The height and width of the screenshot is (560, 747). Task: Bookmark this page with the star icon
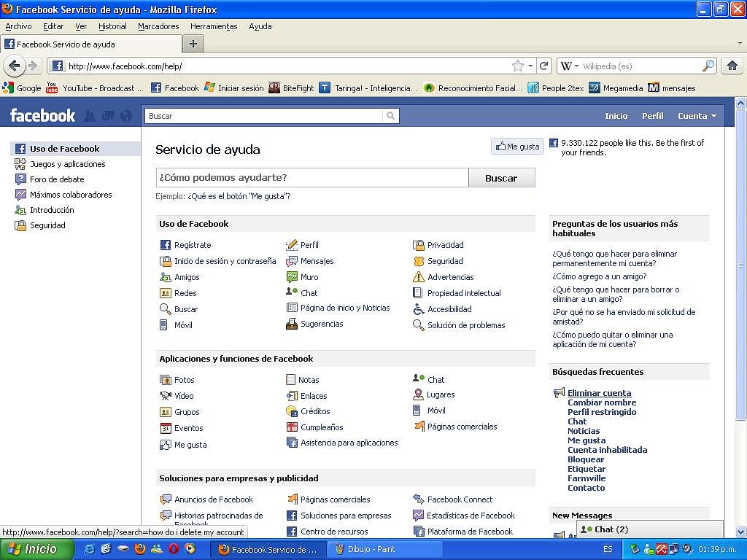point(518,66)
